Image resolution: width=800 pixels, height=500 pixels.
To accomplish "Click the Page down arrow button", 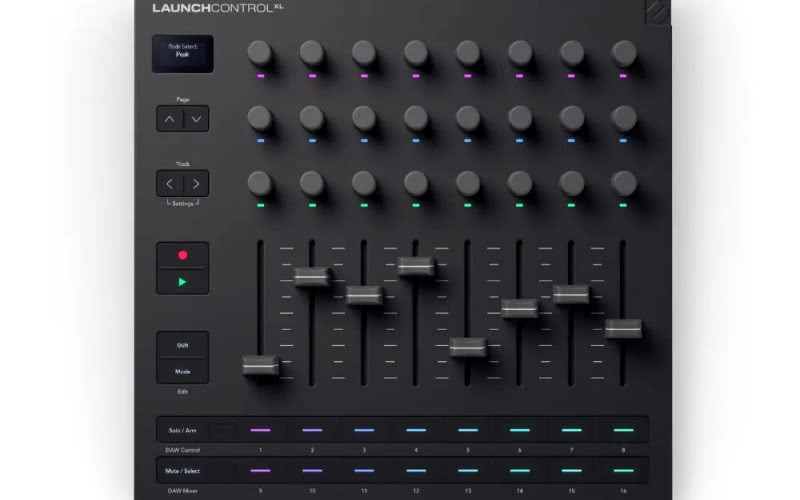I will 196,119.
